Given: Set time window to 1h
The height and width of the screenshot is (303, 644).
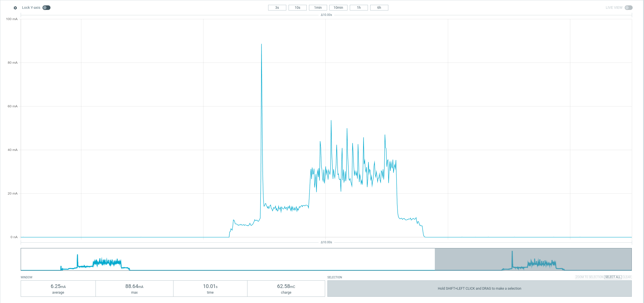Looking at the screenshot, I should (359, 8).
